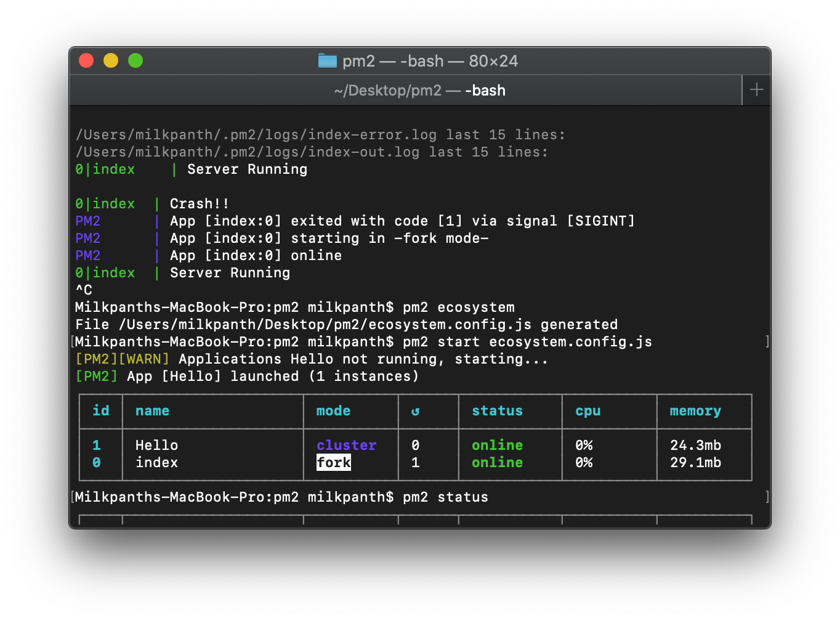
Task: Click the 'mode' table header
Action: tap(333, 410)
